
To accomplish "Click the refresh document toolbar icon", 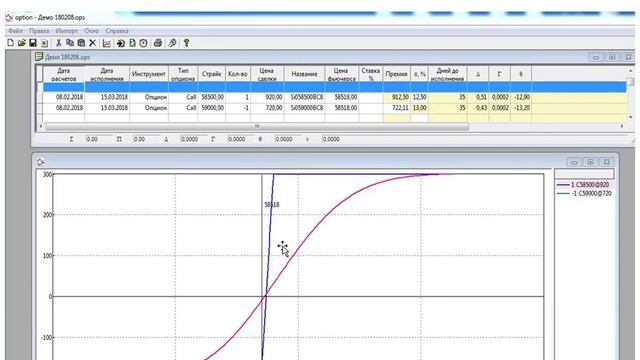I will [x=132, y=43].
